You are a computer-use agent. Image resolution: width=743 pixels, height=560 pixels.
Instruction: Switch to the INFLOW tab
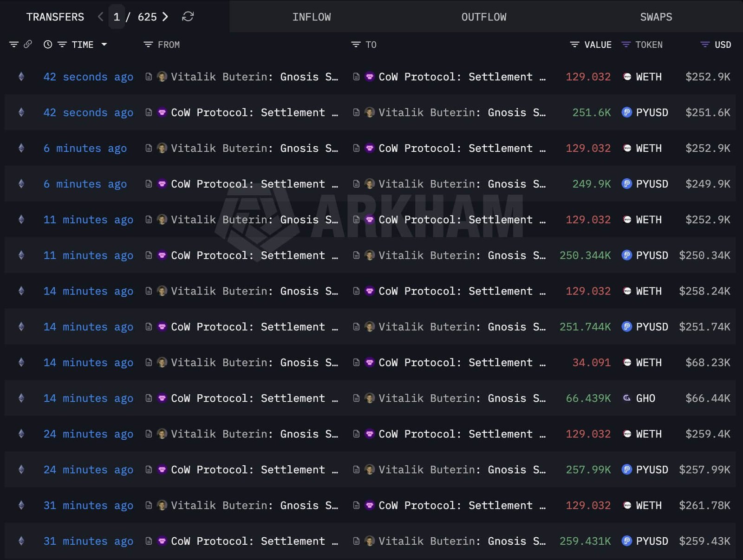point(312,17)
